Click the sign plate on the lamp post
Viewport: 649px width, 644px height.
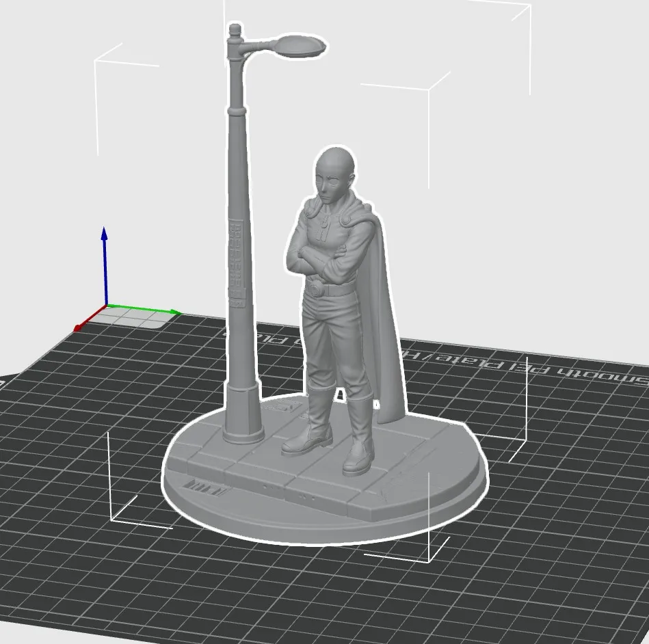pos(237,264)
